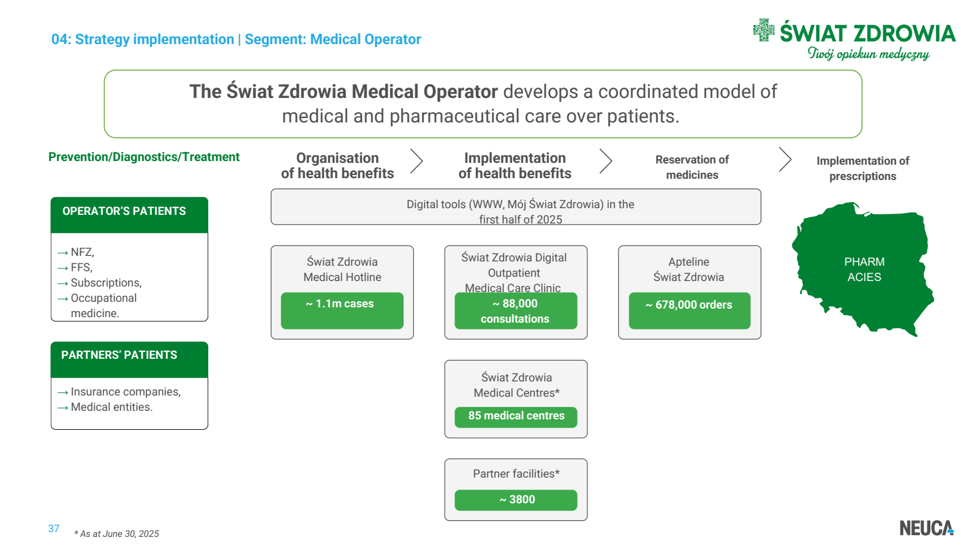The height and width of the screenshot is (551, 980).
Task: Click arrow bullet beside Insurance companies
Action: (63, 392)
